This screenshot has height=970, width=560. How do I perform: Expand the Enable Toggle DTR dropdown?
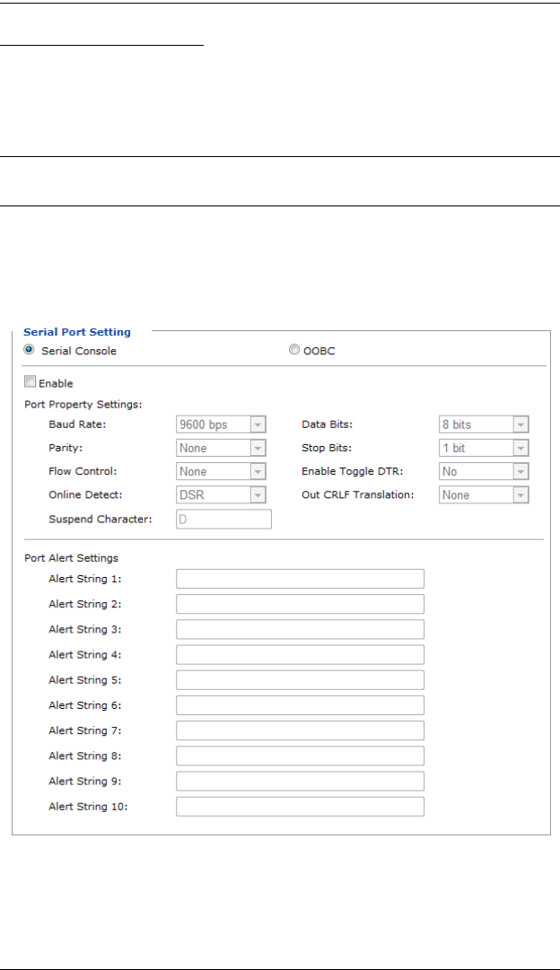point(483,471)
